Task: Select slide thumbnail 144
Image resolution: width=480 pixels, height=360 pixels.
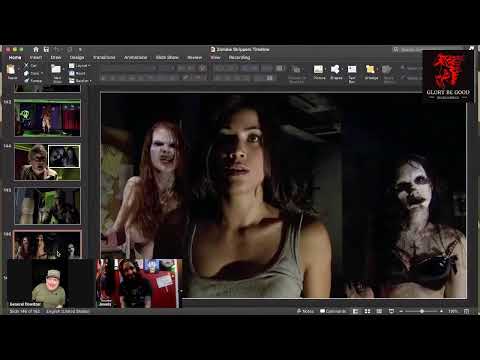Action: click(x=47, y=162)
